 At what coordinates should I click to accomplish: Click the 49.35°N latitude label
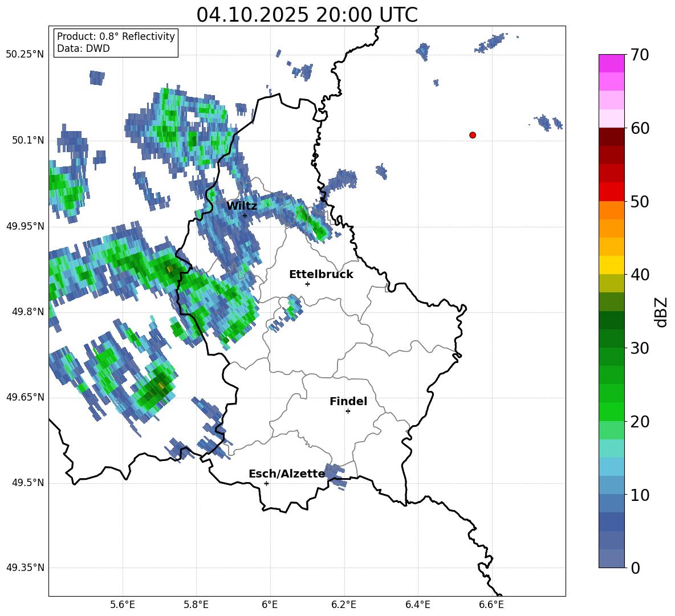(x=25, y=568)
